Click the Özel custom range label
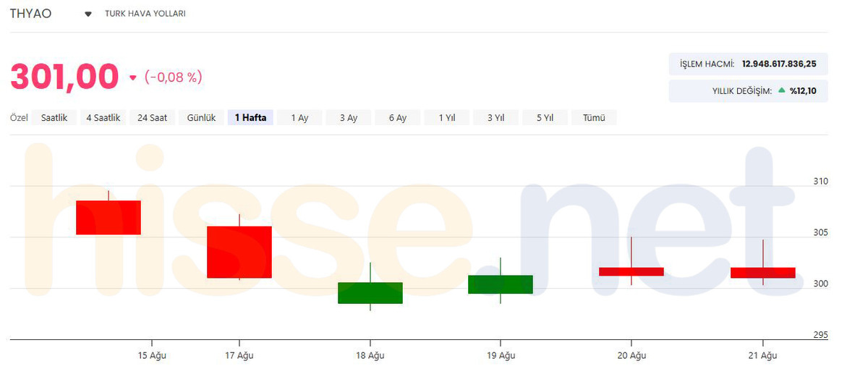 pos(19,118)
